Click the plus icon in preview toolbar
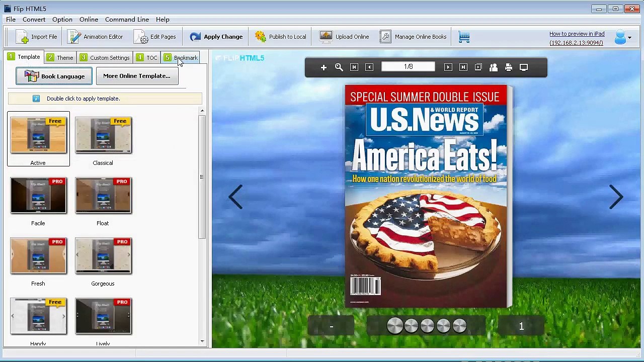The height and width of the screenshot is (362, 644). [x=324, y=67]
